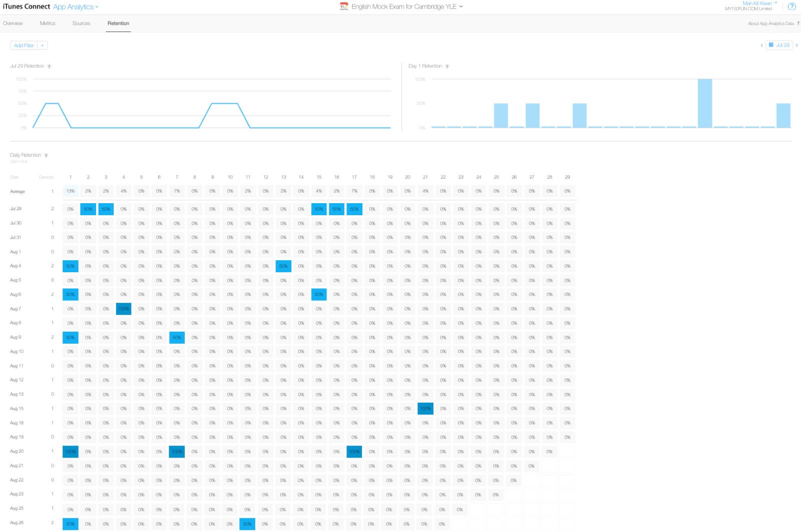Switch to the Overview tab
The height and width of the screenshot is (532, 801).
click(13, 24)
